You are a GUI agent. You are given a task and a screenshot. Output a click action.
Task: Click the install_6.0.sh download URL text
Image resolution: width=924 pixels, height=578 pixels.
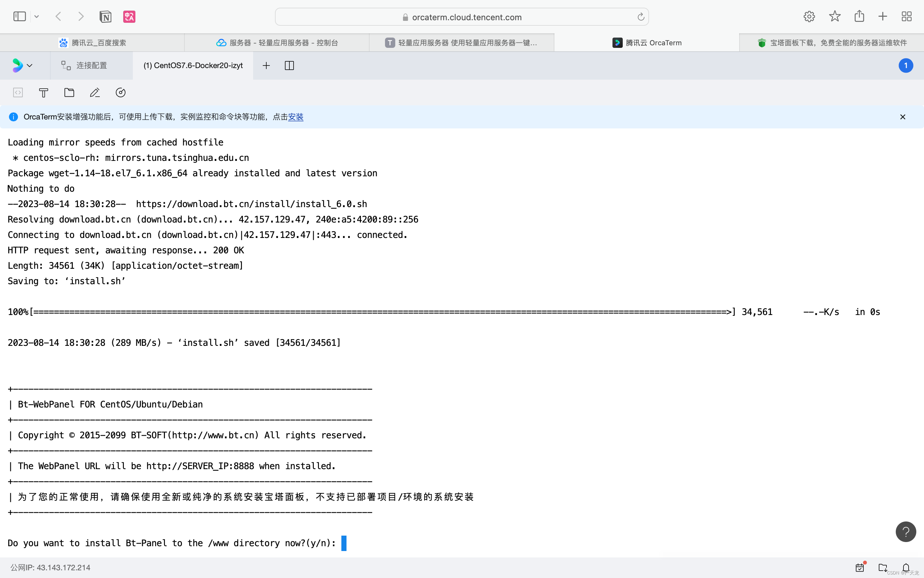coord(252,204)
